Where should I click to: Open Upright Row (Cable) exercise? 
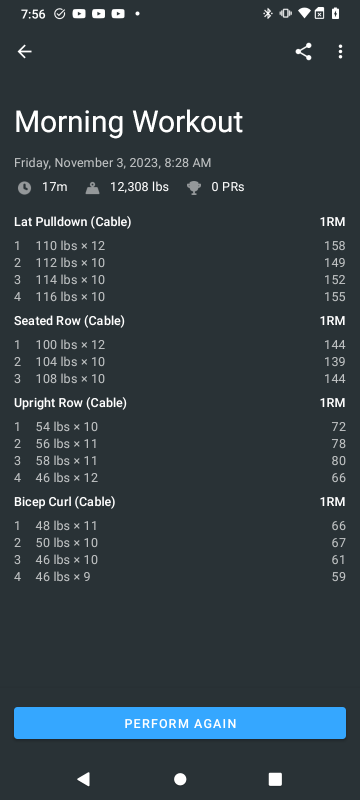(x=70, y=403)
